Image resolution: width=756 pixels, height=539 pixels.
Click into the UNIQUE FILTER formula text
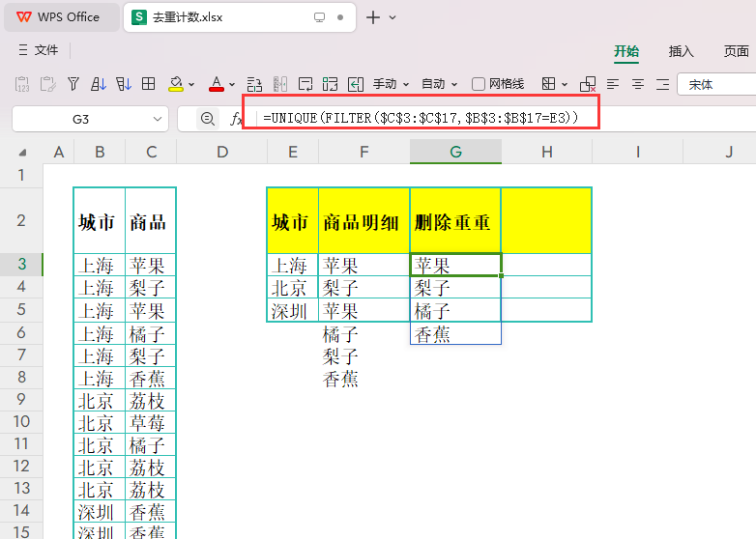(x=421, y=118)
